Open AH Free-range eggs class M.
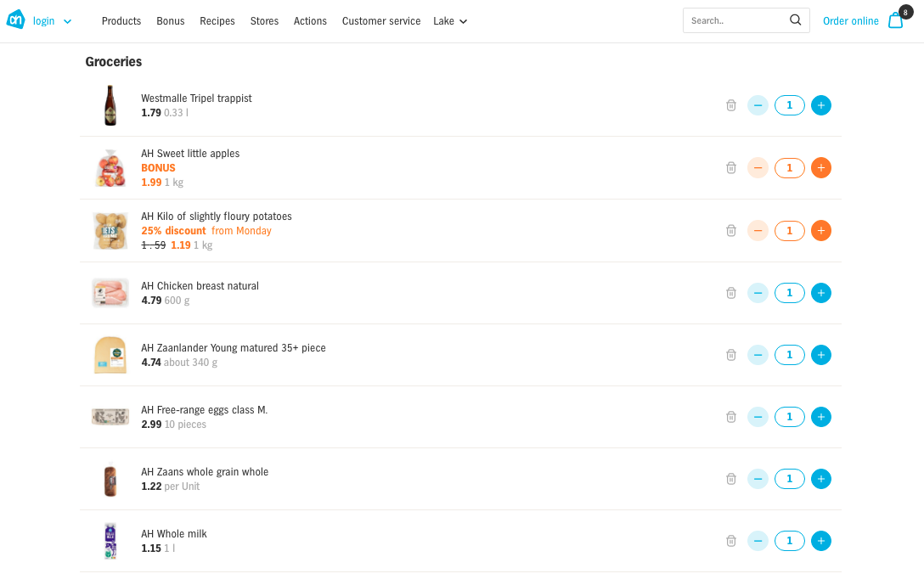Viewport: 924px width, 585px height. point(205,410)
